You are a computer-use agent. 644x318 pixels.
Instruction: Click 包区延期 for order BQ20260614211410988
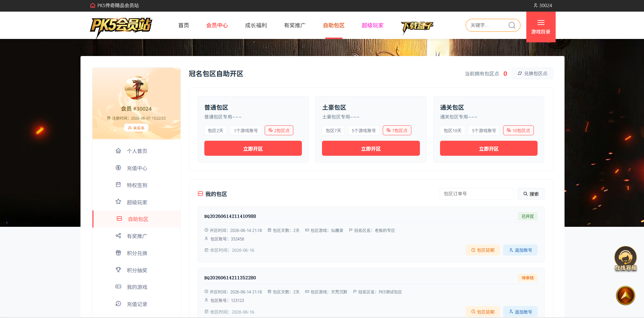[x=483, y=250]
